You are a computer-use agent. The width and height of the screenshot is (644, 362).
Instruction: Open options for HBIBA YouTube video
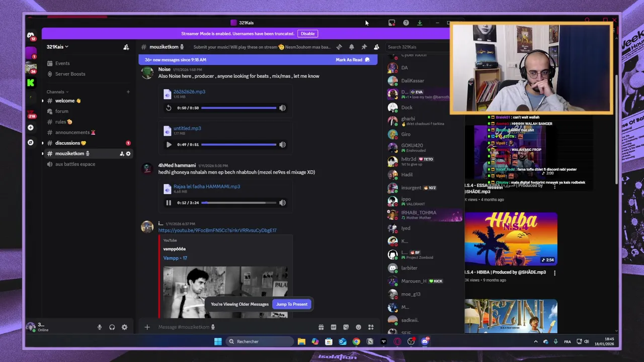(554, 273)
